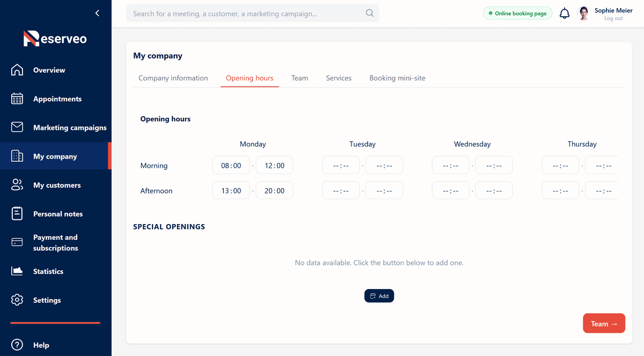Continue to Team with the red button
This screenshot has height=356, width=644.
click(x=604, y=323)
